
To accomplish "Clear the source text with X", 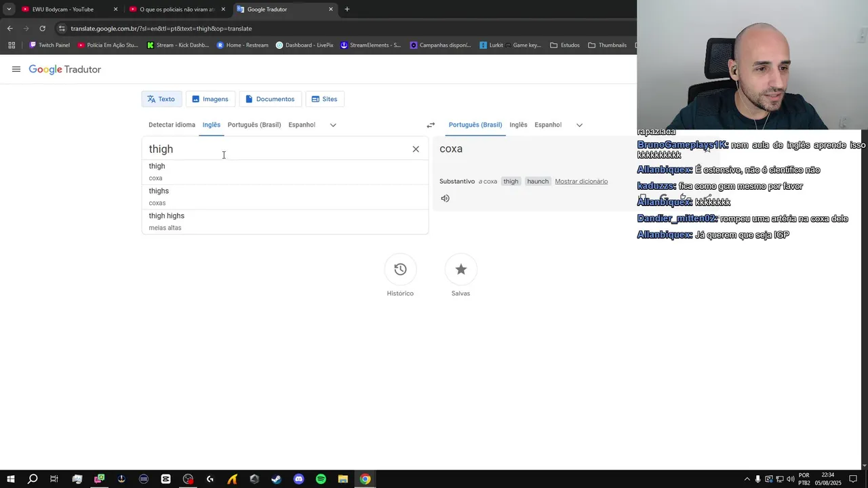I will pos(416,149).
